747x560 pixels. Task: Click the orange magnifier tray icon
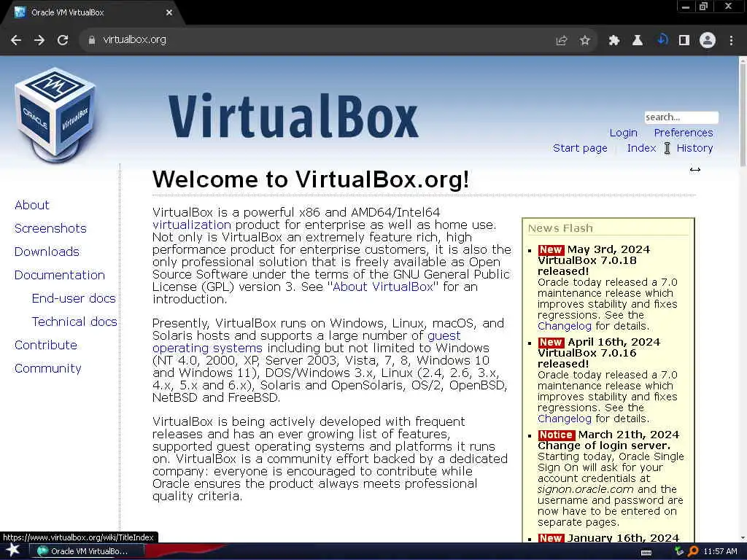693,551
